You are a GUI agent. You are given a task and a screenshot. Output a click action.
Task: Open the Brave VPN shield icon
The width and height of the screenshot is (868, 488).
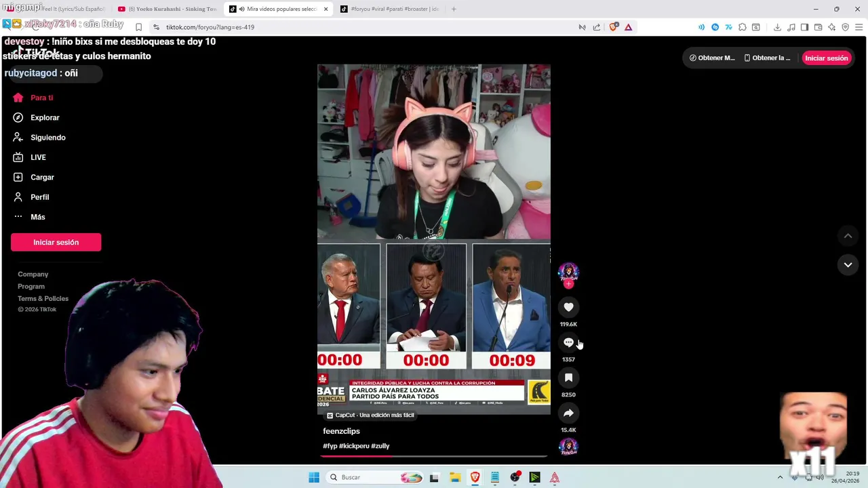[845, 27]
